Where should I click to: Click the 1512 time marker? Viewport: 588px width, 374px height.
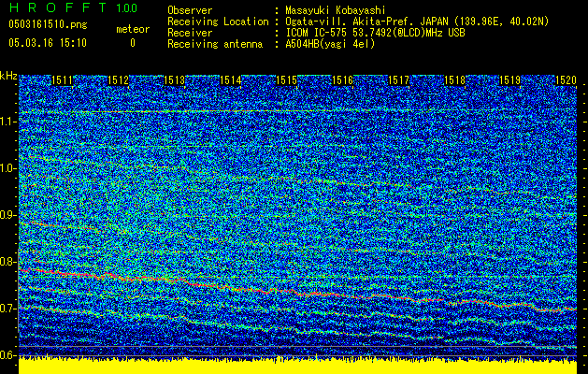pos(118,80)
